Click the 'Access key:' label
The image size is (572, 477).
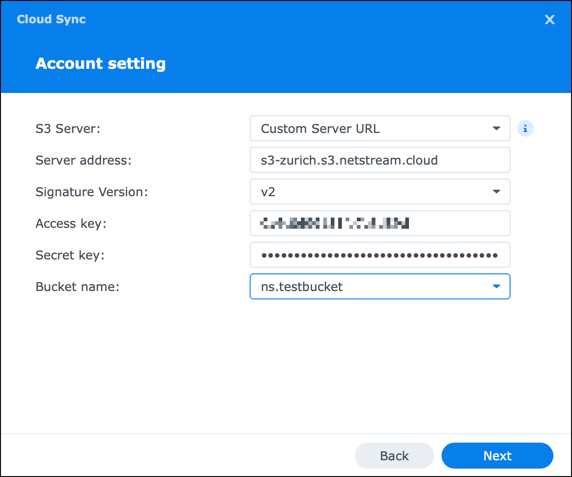tap(71, 224)
